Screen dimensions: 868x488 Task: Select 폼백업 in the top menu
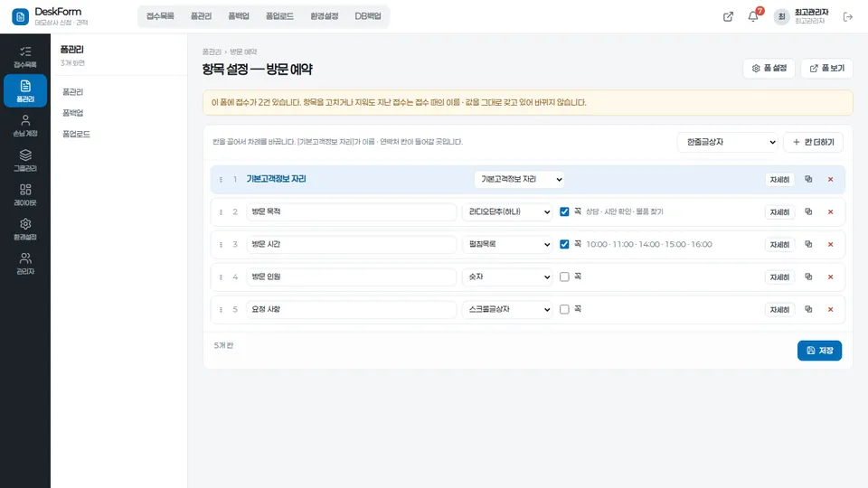pos(239,16)
